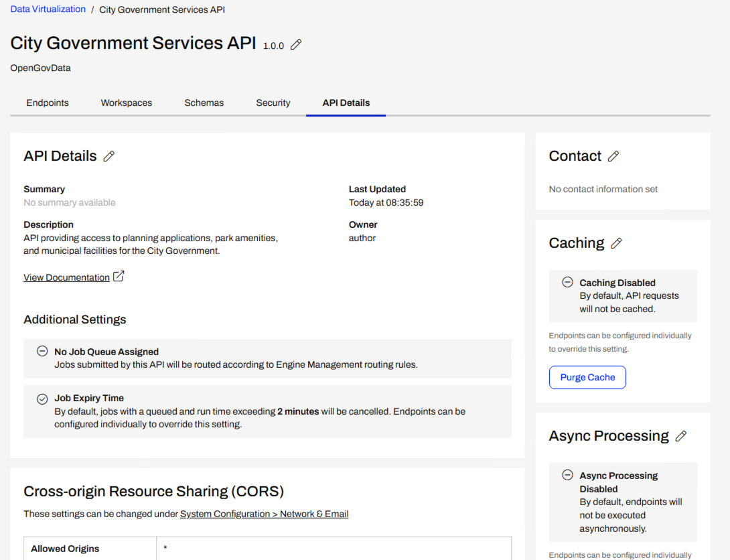Click the No Job Queue Assigned status icon
Image resolution: width=730 pixels, height=560 pixels.
pyautogui.click(x=42, y=352)
